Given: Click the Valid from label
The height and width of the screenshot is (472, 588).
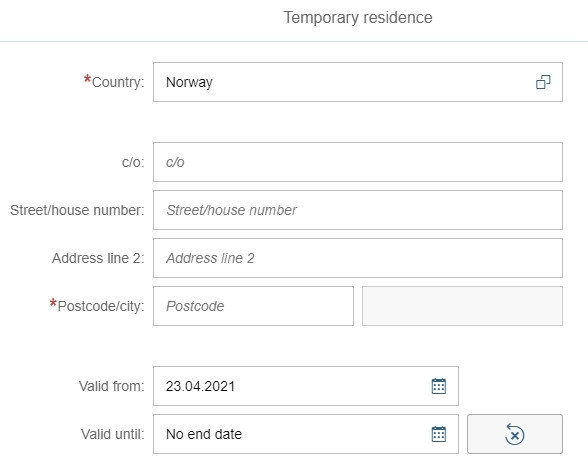Looking at the screenshot, I should tap(112, 386).
